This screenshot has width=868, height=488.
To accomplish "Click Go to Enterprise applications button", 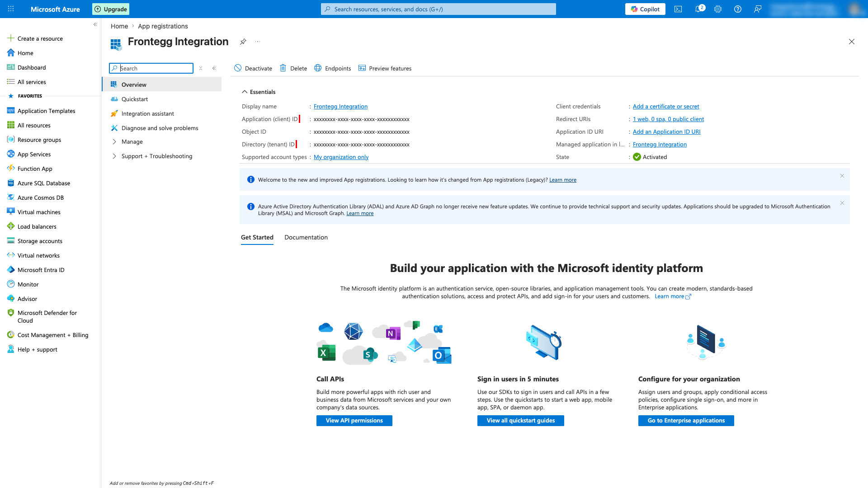I will click(x=686, y=421).
